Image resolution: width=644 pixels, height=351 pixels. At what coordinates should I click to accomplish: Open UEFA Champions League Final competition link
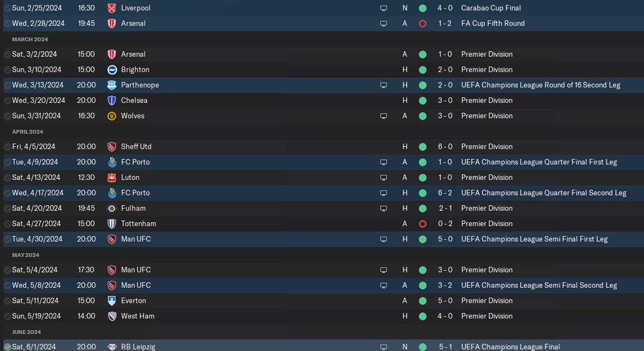pyautogui.click(x=510, y=347)
